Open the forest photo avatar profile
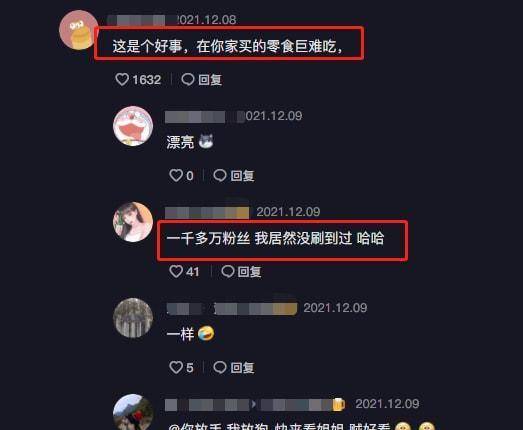 pos(133,318)
